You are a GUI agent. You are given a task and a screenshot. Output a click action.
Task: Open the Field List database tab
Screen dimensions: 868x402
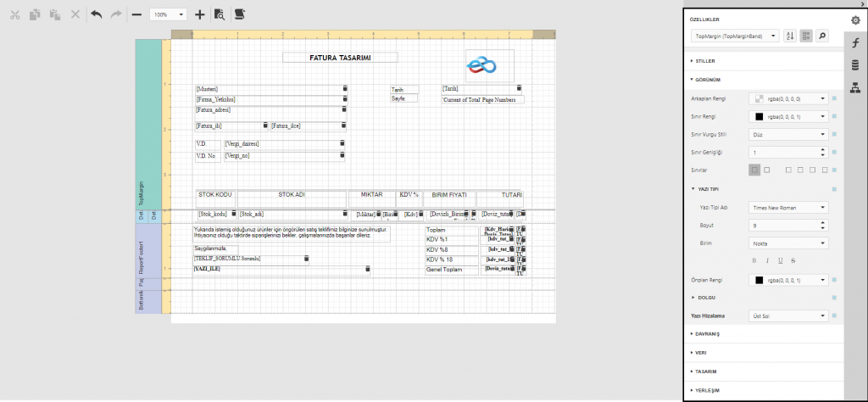[856, 64]
